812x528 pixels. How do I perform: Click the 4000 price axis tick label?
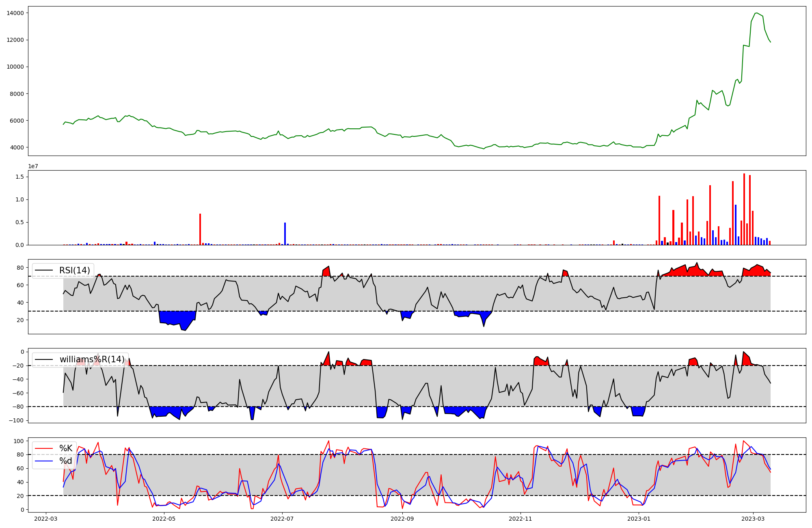click(x=17, y=147)
